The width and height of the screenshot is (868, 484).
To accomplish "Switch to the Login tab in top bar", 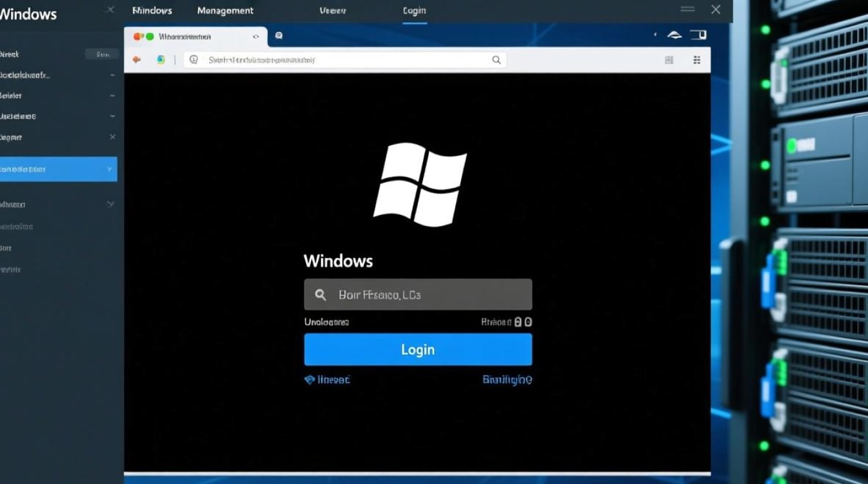I will click(x=414, y=11).
